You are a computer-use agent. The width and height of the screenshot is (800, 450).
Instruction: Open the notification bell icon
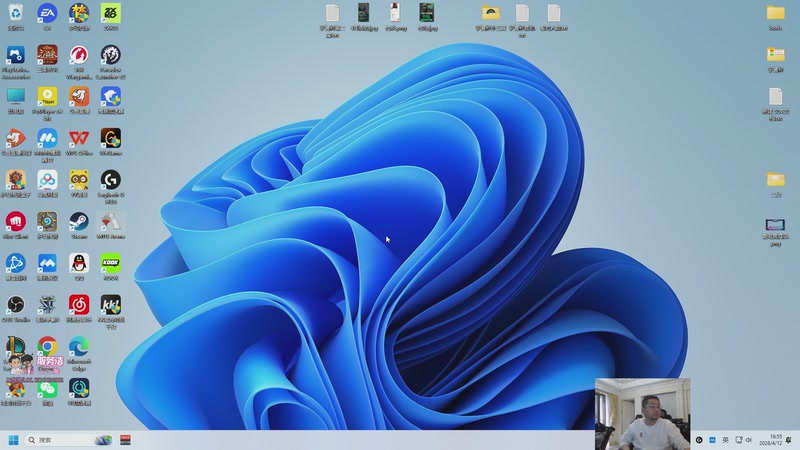coord(789,440)
